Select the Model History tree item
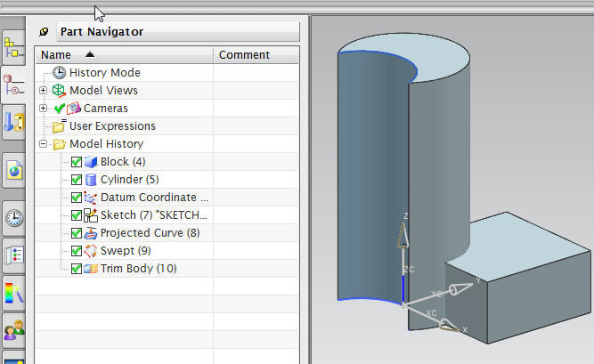 coord(107,144)
